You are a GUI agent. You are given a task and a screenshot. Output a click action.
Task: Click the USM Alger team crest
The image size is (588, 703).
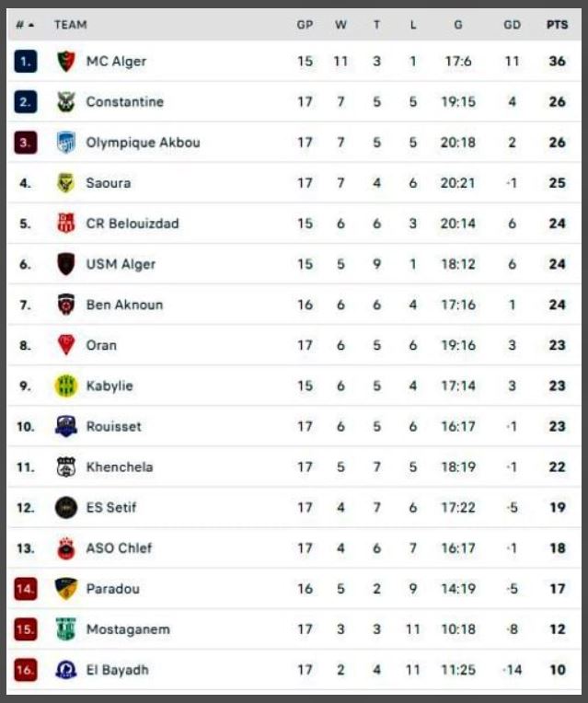(66, 264)
